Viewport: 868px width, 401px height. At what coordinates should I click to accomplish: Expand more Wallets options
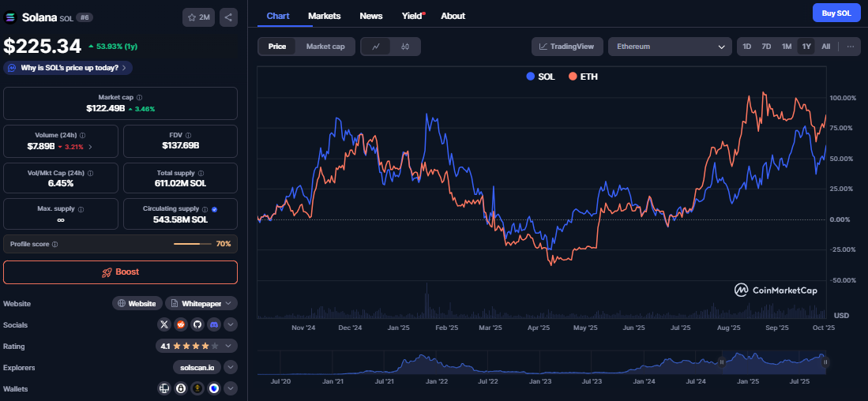pyautogui.click(x=231, y=389)
